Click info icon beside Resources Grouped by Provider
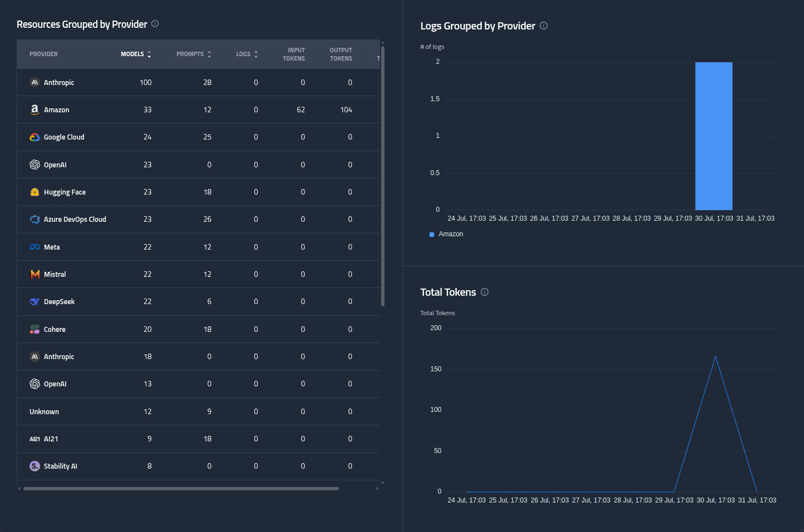The width and height of the screenshot is (804, 532). [x=155, y=24]
